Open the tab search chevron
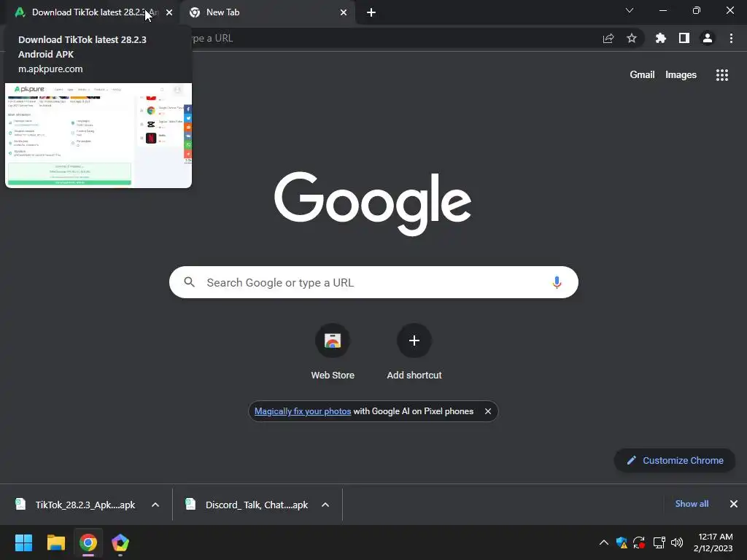Screen dimensions: 747x560 (x=630, y=10)
